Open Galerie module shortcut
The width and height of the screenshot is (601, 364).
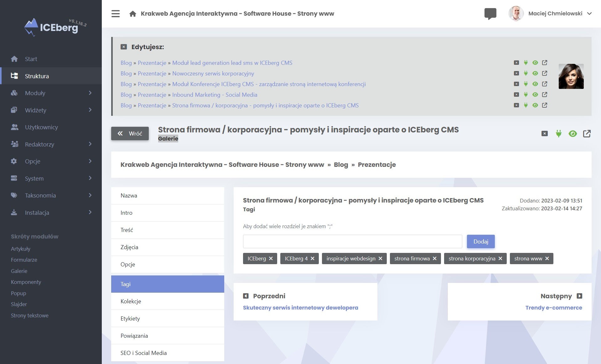point(19,271)
